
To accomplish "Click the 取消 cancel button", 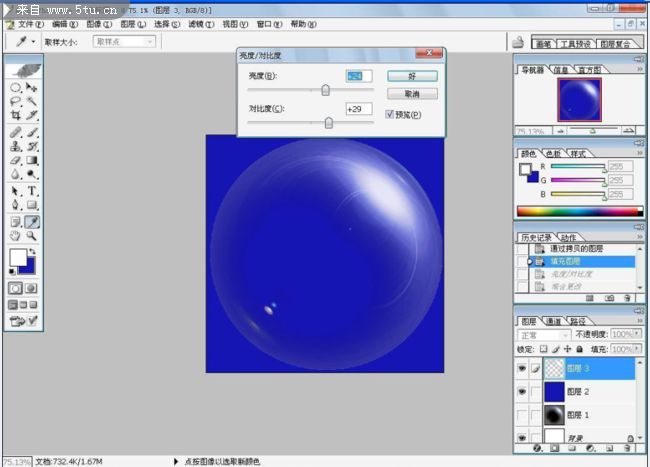I will coord(412,93).
